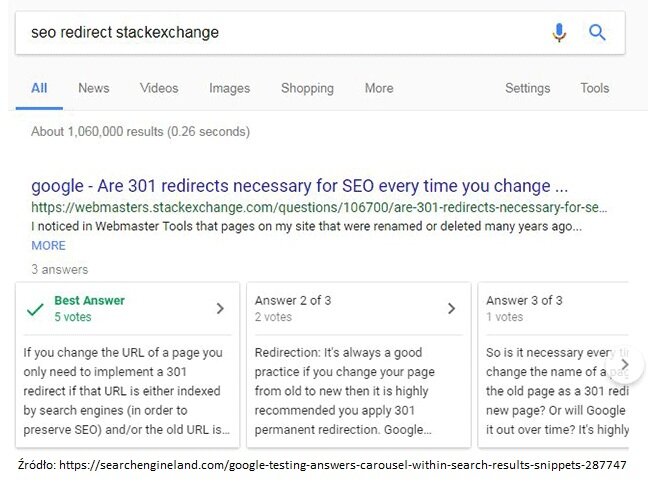Expand the Best Answer card chevron
The width and height of the screenshot is (666, 482).
(x=220, y=309)
